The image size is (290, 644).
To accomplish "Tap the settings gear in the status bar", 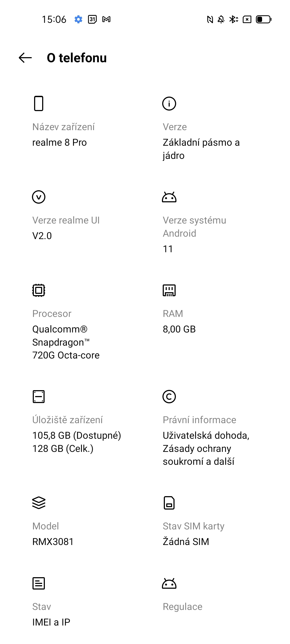I will click(78, 19).
